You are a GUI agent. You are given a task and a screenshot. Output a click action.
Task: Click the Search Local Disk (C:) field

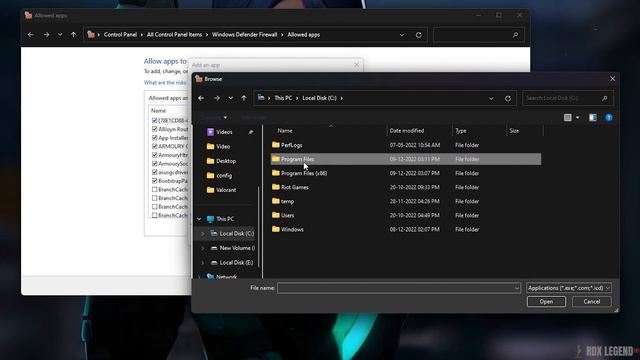click(x=567, y=98)
